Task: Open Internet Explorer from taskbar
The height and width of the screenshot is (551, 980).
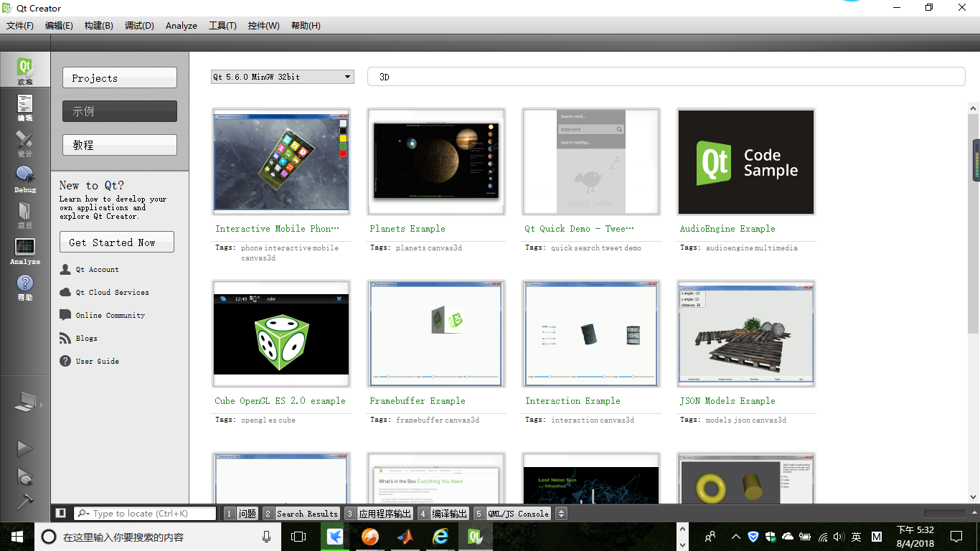Action: (x=440, y=537)
